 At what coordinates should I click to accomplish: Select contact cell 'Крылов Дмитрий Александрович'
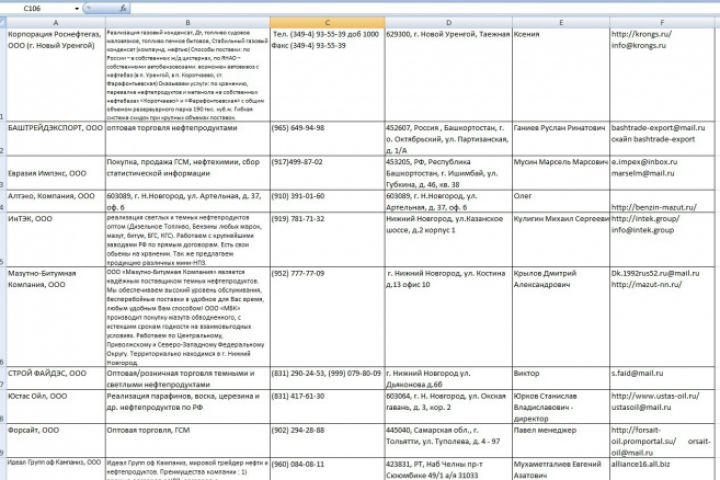click(561, 316)
